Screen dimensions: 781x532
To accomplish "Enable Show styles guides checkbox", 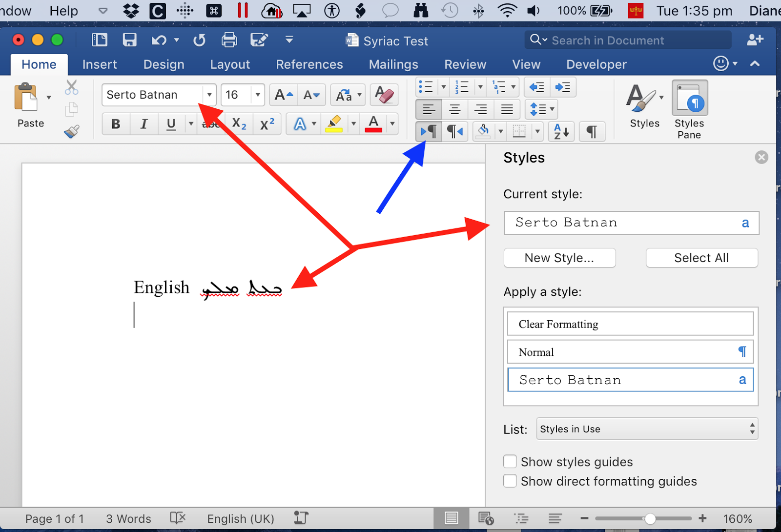I will tap(510, 461).
